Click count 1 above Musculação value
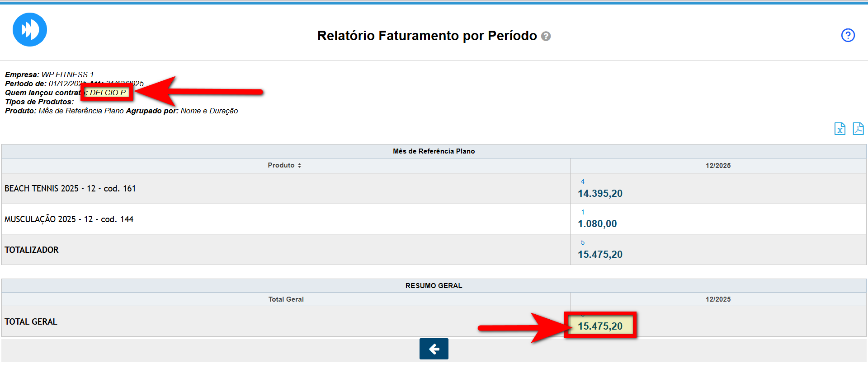Image resolution: width=868 pixels, height=368 pixels. (x=583, y=212)
